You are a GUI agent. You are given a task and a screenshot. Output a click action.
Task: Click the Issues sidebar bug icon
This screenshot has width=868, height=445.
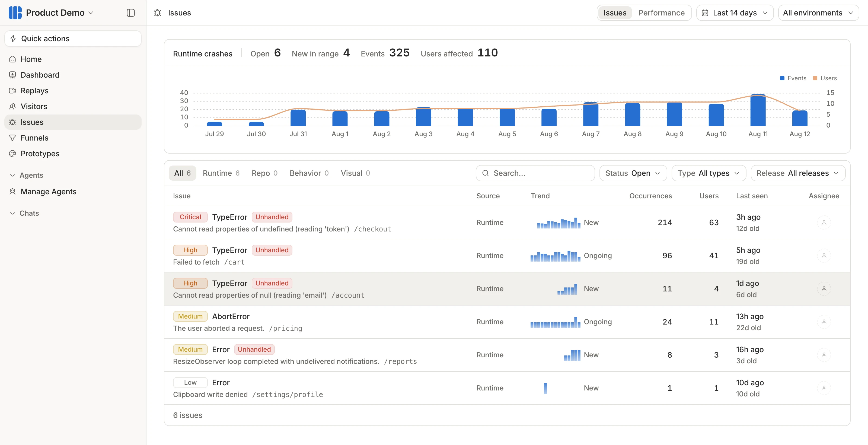[x=12, y=122]
